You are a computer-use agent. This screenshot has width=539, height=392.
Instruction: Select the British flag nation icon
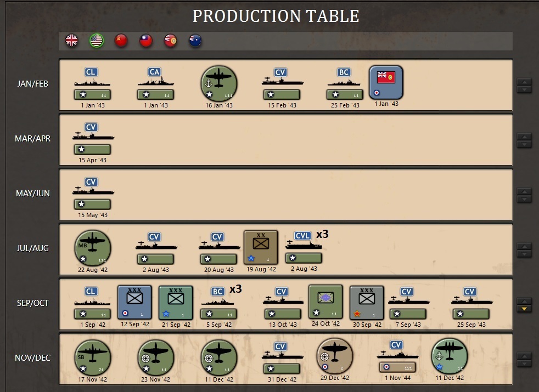[x=71, y=40]
